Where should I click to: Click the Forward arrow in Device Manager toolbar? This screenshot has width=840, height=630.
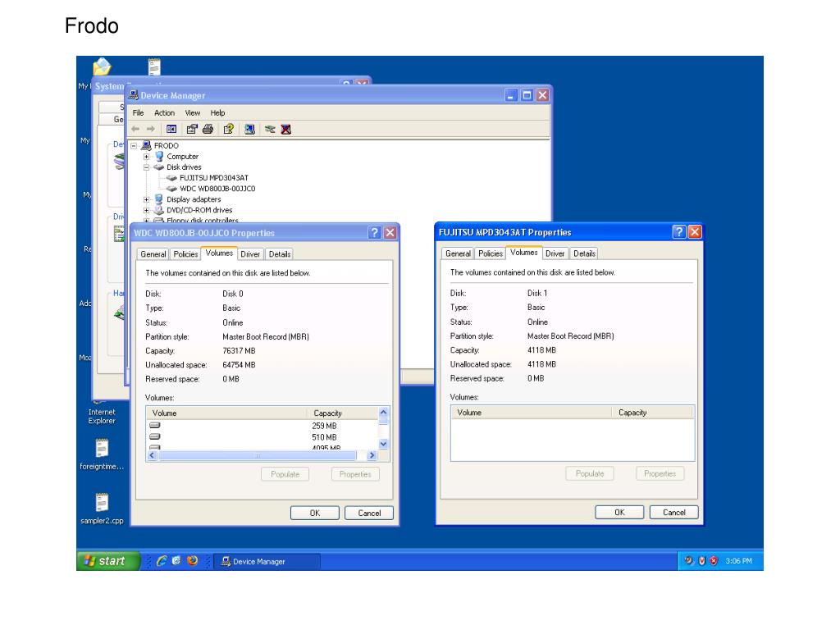coord(151,129)
